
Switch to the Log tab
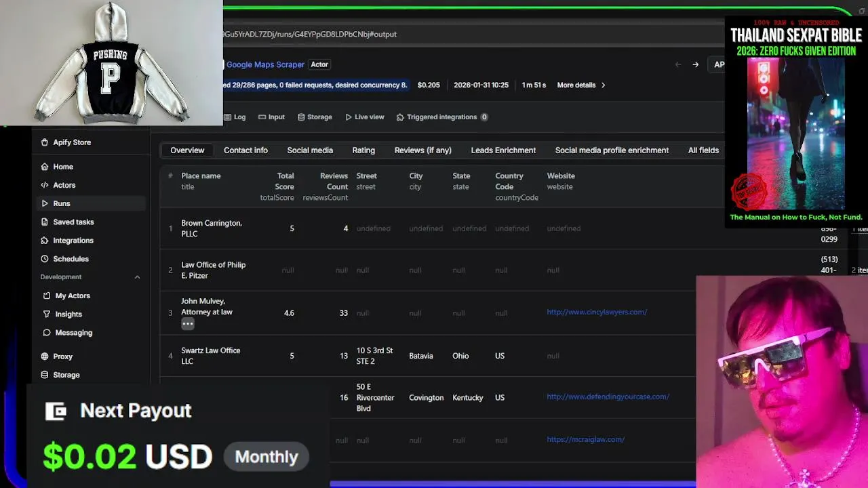click(235, 117)
